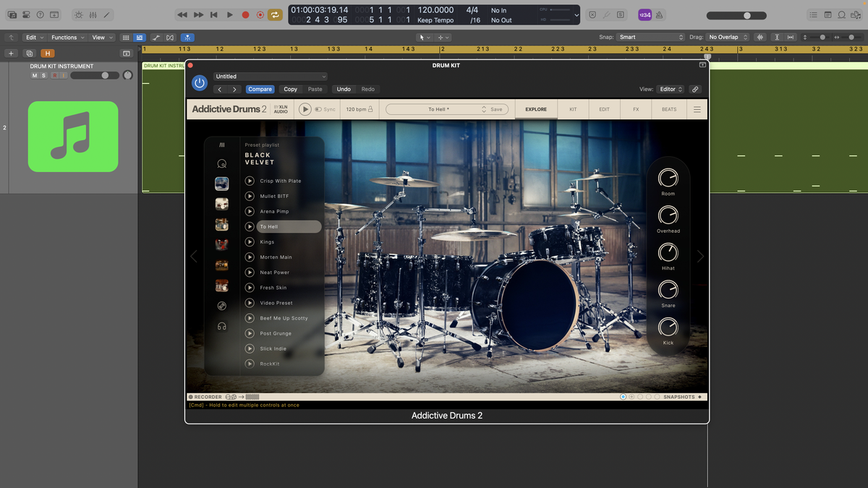Switch to the KIT tab
The width and height of the screenshot is (868, 488).
(x=573, y=109)
